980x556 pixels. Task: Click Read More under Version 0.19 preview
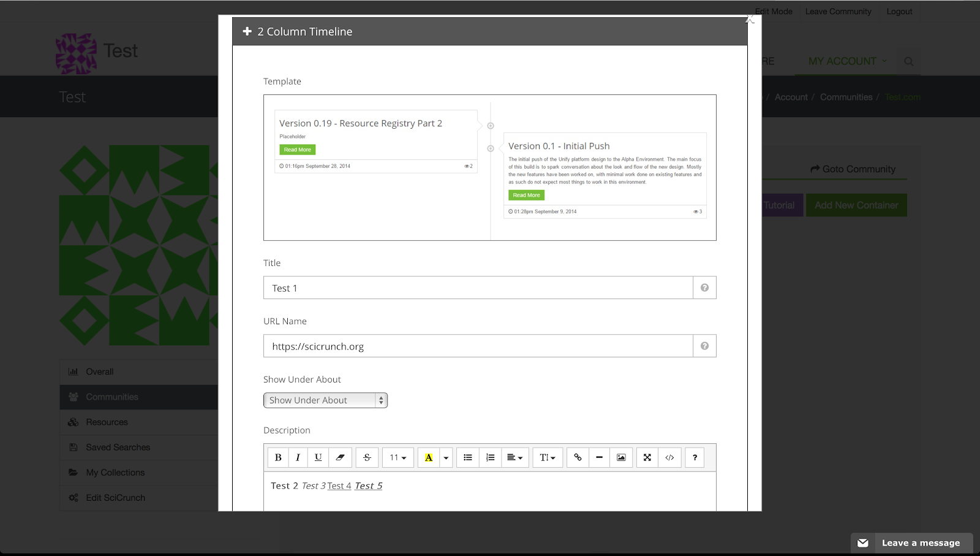pos(298,150)
